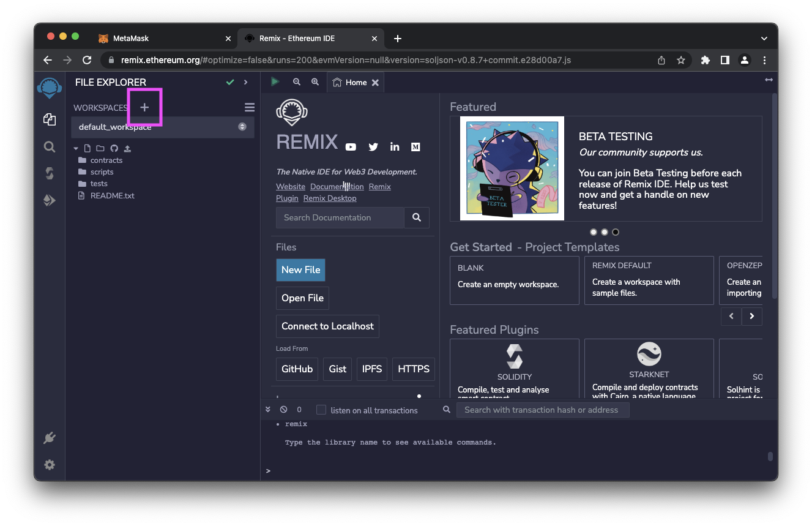Viewport: 812px width, 526px height.
Task: Click the green verified checkmark in File Explorer header
Action: pyautogui.click(x=230, y=82)
